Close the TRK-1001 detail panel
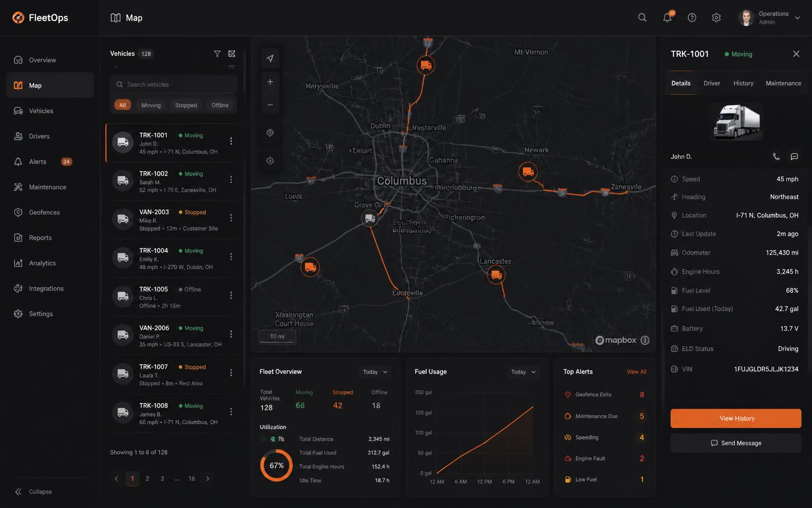812x508 pixels. (796, 54)
